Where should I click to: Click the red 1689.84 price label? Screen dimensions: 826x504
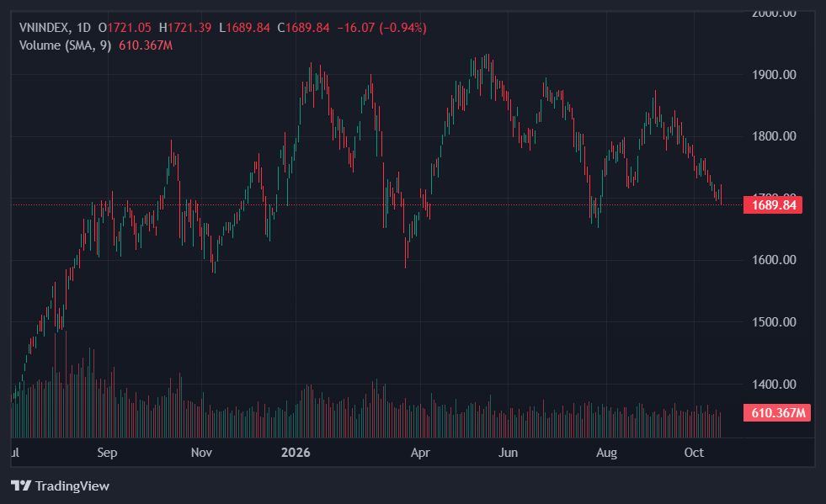coord(773,204)
